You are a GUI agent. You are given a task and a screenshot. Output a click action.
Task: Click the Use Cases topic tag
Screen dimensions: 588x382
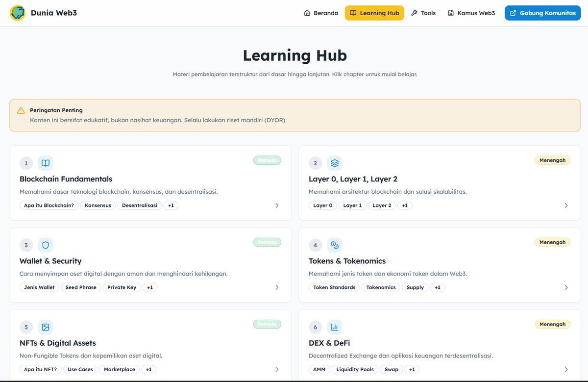coord(80,369)
